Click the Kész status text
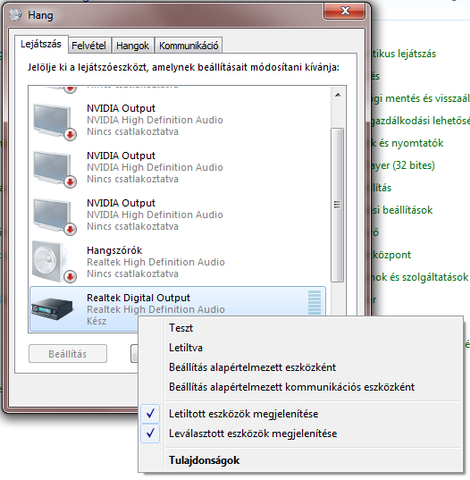 click(97, 321)
